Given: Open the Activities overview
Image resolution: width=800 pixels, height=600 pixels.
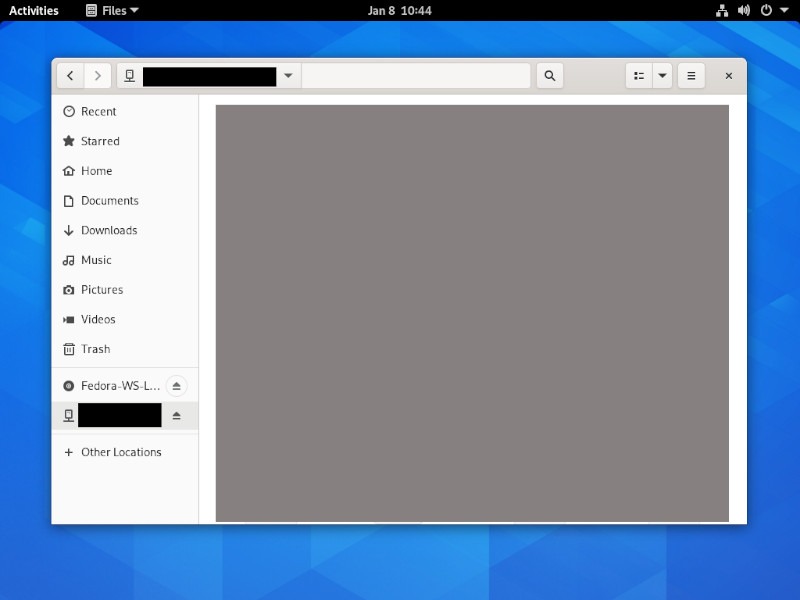Looking at the screenshot, I should pyautogui.click(x=33, y=11).
